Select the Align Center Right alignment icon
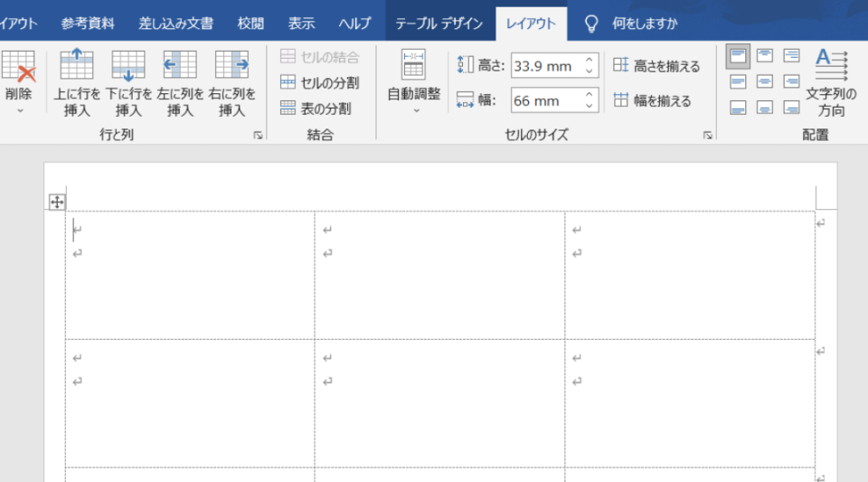The height and width of the screenshot is (482, 868). pyautogui.click(x=791, y=82)
